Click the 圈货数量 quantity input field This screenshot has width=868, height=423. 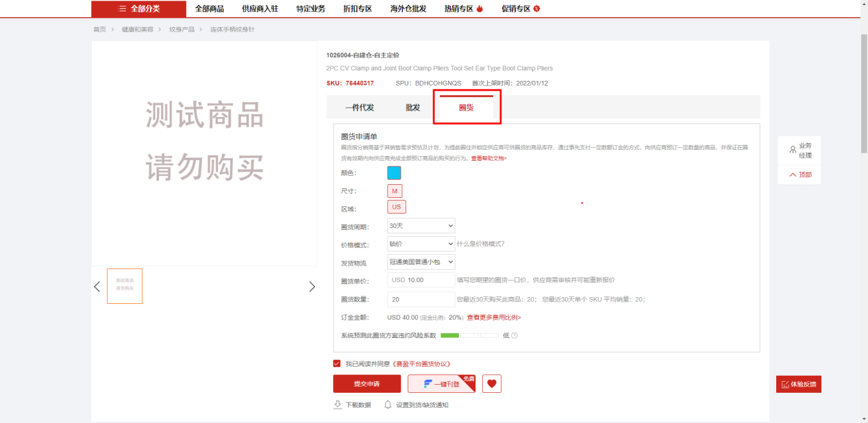421,299
